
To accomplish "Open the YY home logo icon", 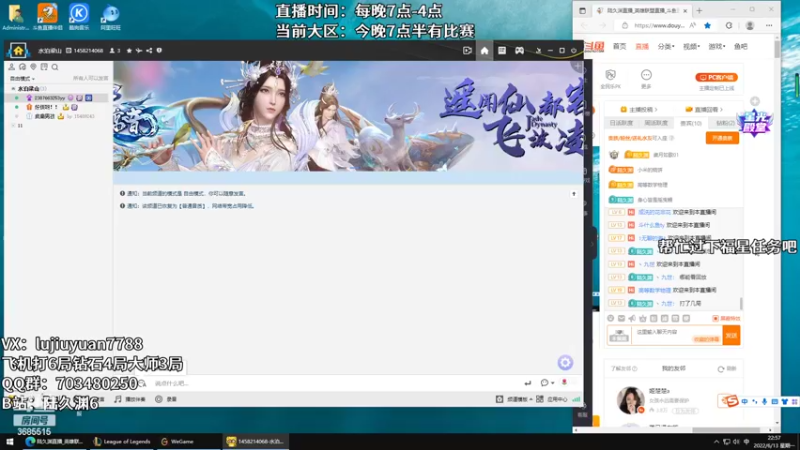I will [x=18, y=50].
